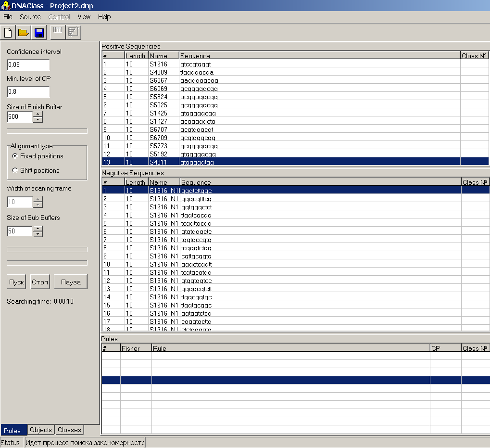This screenshot has width=490, height=448.
Task: Click the Confidence interval input field
Action: coord(28,64)
